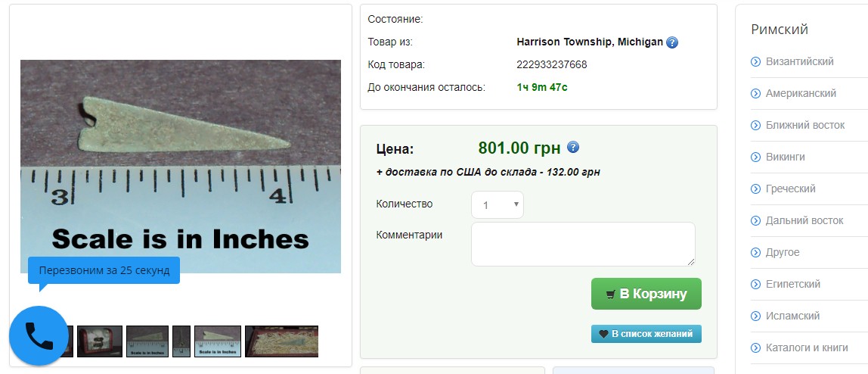Add item with В Корзину button
This screenshot has height=374, width=868.
tap(646, 294)
